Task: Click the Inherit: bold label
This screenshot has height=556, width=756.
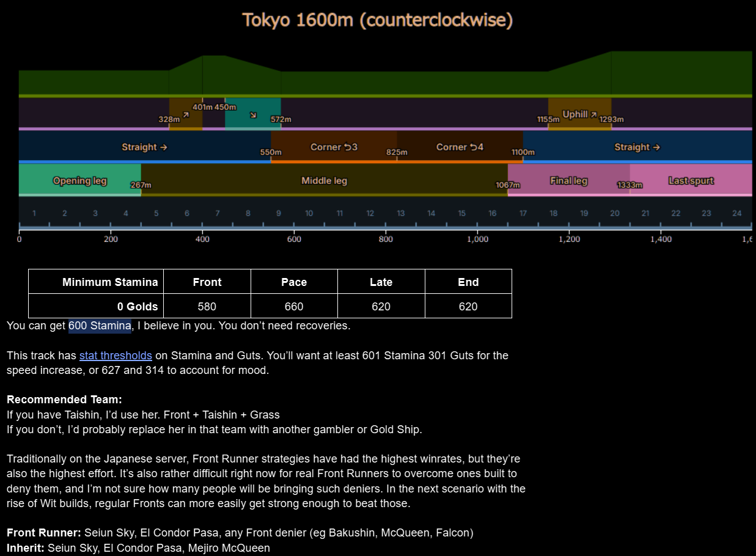Action: pyautogui.click(x=26, y=547)
